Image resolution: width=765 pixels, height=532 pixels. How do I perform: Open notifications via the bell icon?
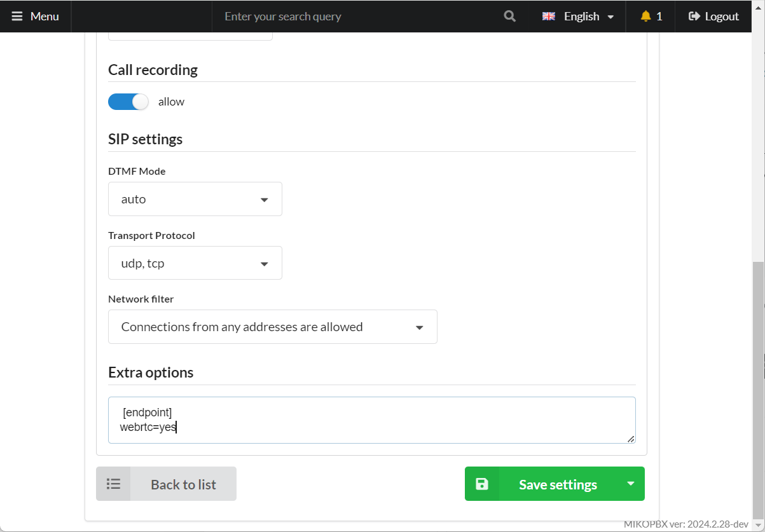645,17
